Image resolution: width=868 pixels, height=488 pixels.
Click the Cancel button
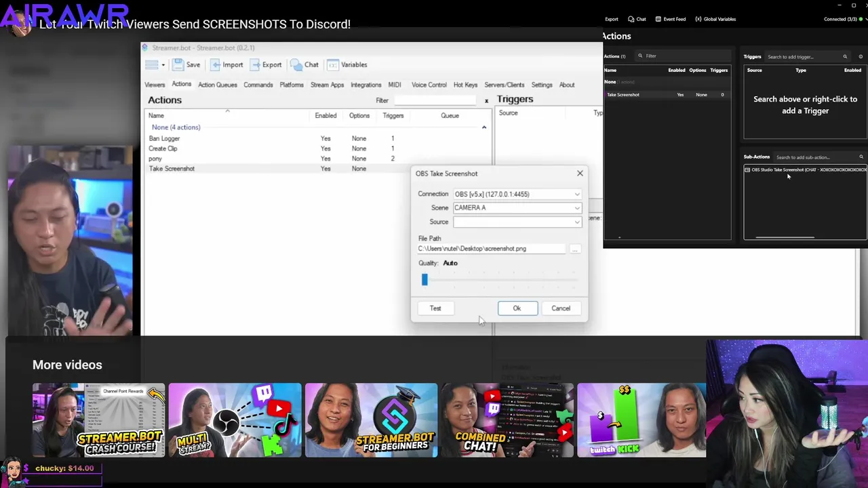coord(561,308)
